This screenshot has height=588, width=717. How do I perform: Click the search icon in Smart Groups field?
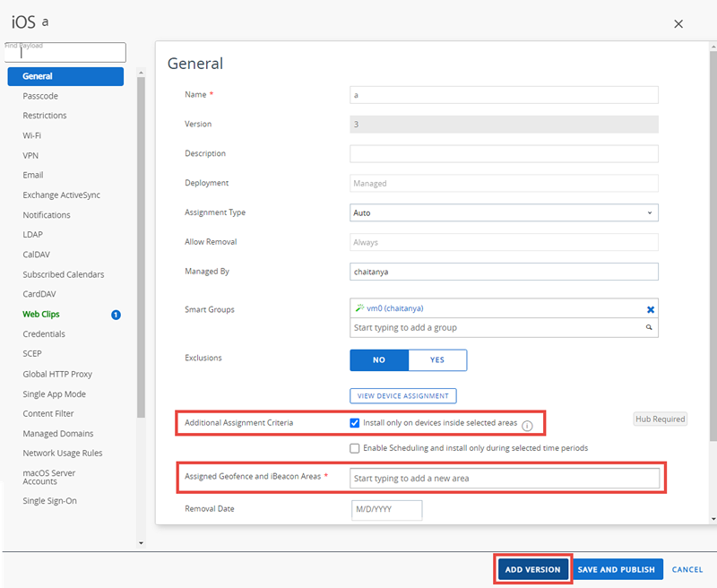click(x=649, y=327)
